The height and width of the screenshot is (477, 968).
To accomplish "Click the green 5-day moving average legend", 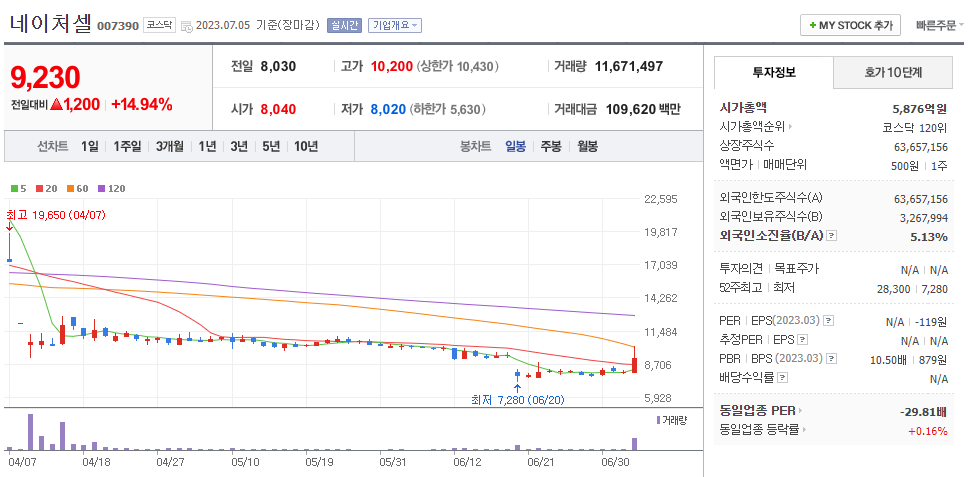I will (18, 189).
